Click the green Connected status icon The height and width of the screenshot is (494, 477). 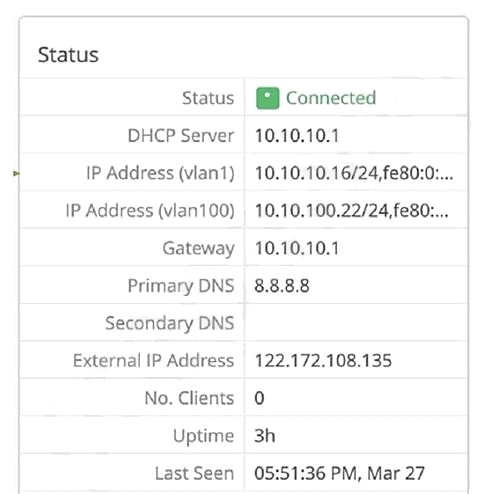click(267, 98)
